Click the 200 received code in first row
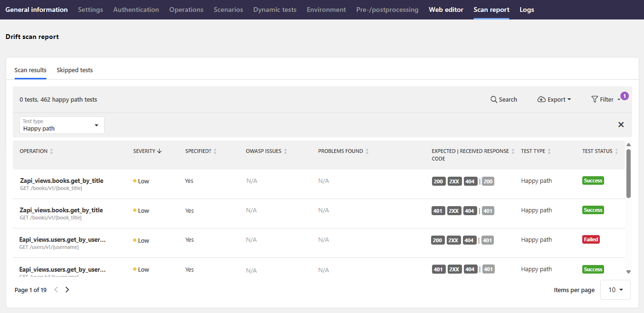644x313 pixels. coord(488,181)
